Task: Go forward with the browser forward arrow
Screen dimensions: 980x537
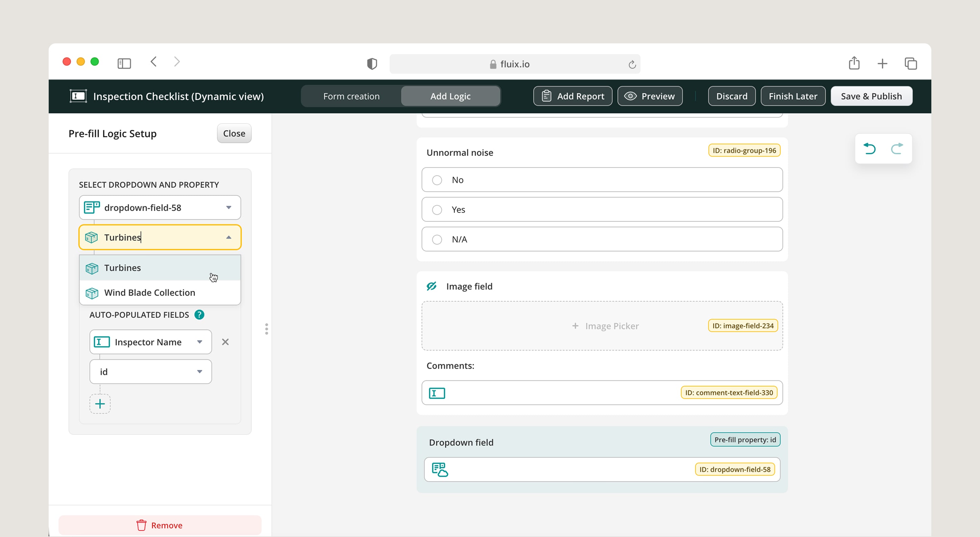Action: (177, 62)
